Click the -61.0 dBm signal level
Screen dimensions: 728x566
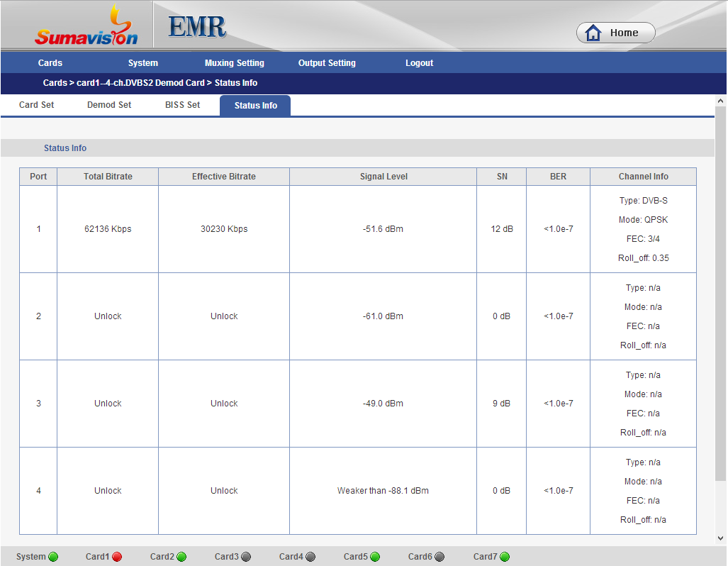click(x=383, y=316)
